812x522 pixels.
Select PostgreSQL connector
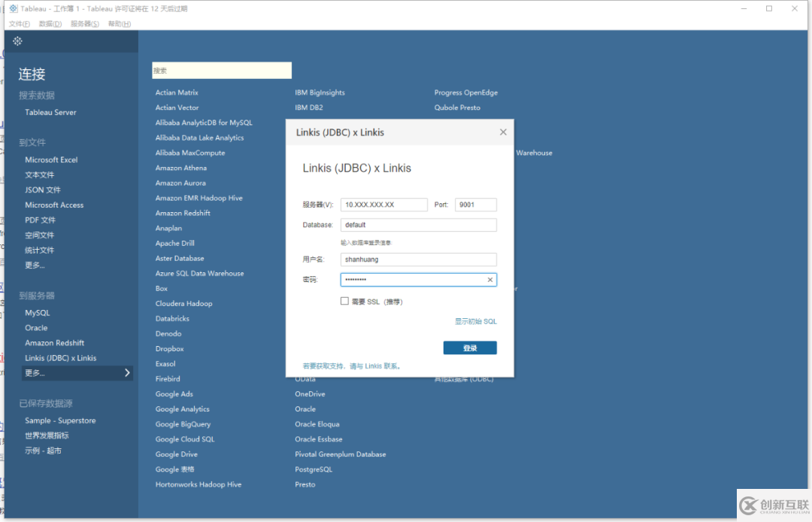point(314,469)
